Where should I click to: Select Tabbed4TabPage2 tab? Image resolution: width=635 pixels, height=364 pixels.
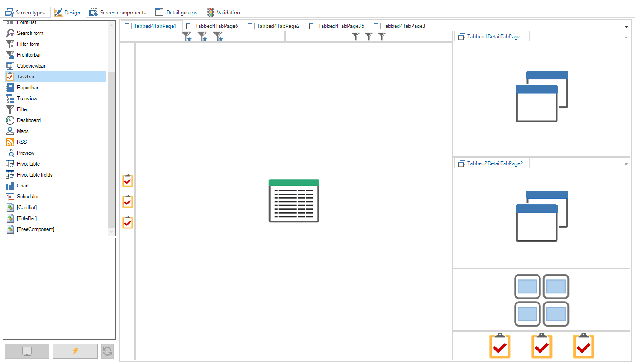(274, 26)
